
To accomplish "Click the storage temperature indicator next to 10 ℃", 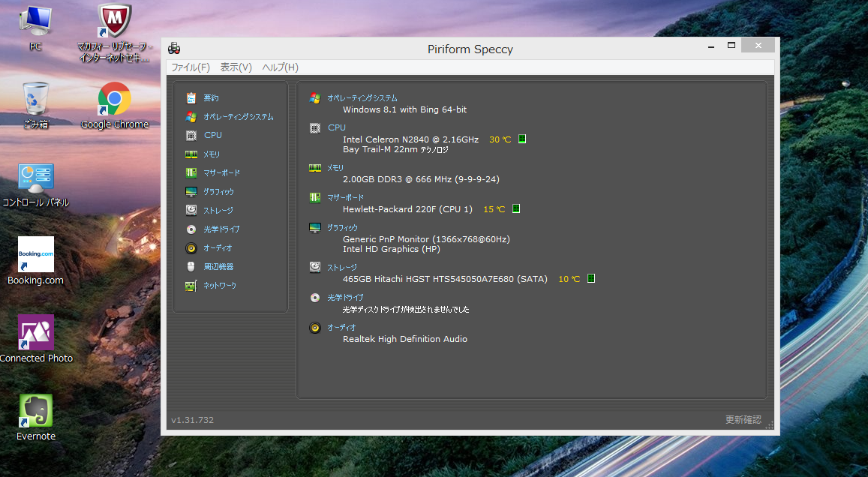I will [x=590, y=278].
